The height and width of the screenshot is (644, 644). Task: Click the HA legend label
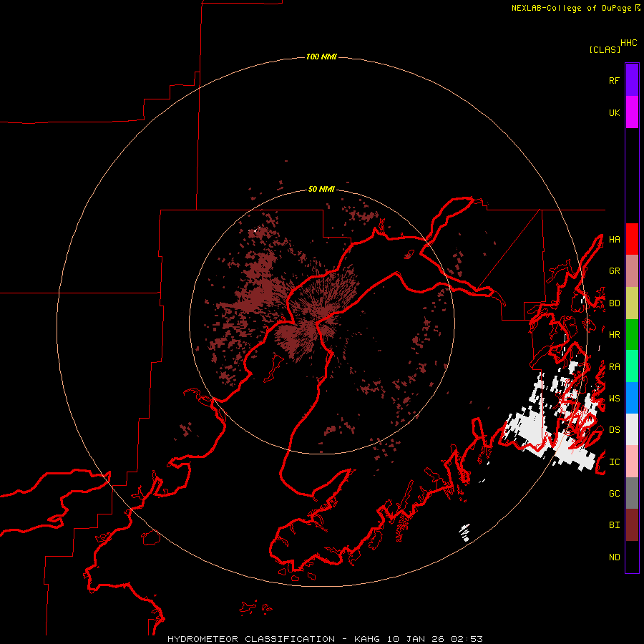coord(615,239)
